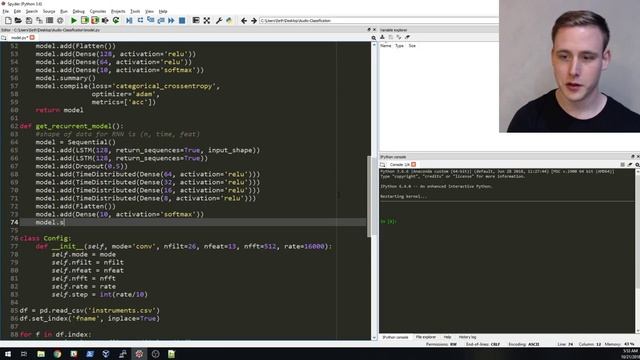Viewport: 640px width, 360px height.
Task: Close the model.py tab
Action: click(x=32, y=38)
